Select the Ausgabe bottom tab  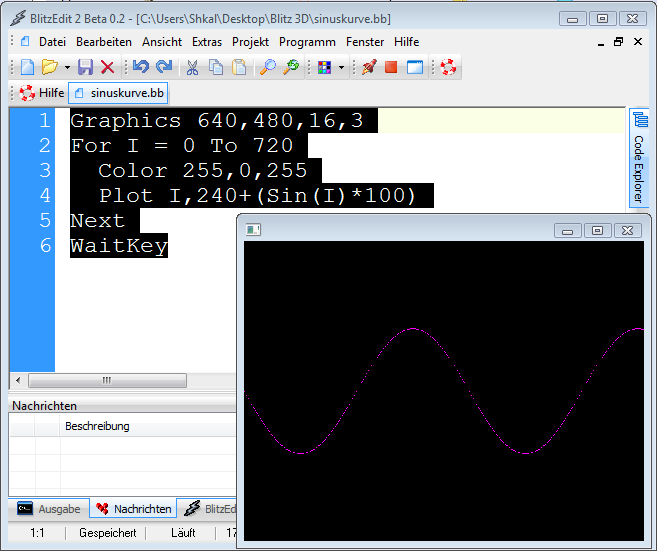click(x=50, y=509)
